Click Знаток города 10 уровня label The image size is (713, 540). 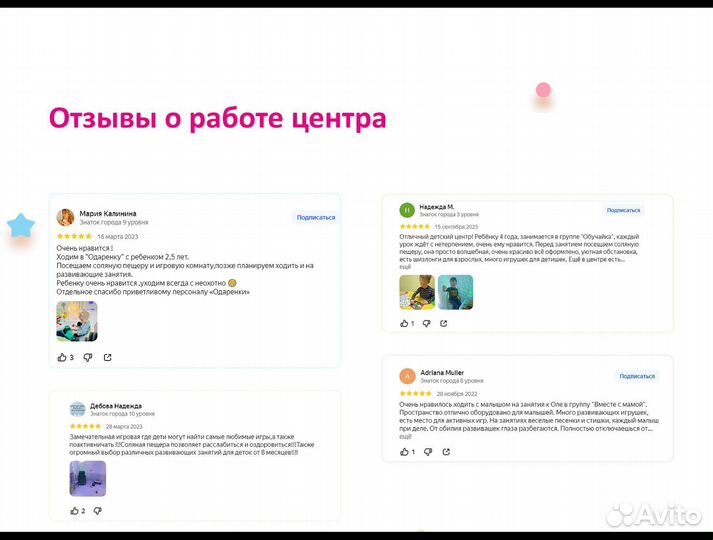tap(122, 414)
